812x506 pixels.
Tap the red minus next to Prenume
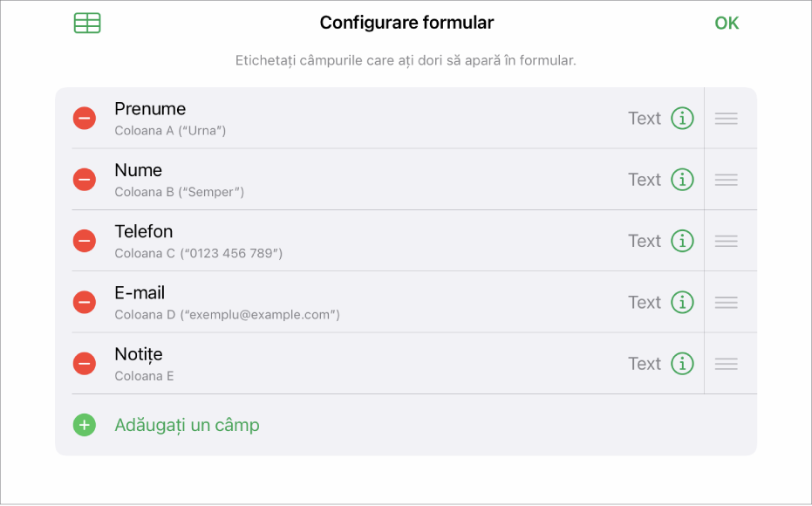tap(84, 118)
